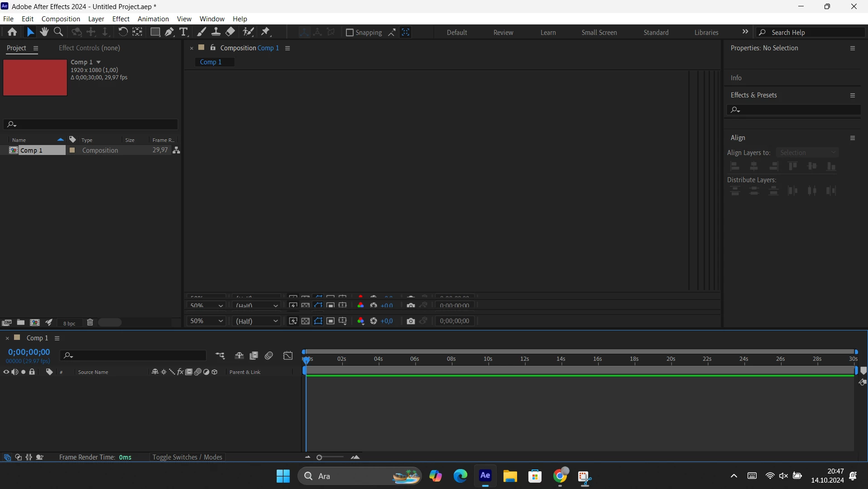Switch to the Small Screen workspace

click(x=599, y=33)
